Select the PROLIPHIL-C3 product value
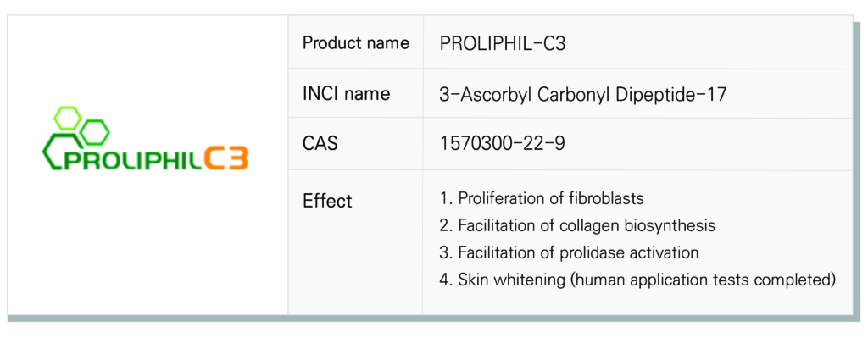Viewport: 868px width, 338px height. [502, 44]
